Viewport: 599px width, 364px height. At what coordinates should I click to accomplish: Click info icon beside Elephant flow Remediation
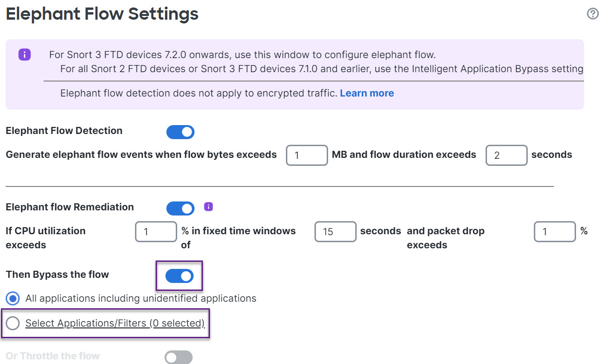(209, 207)
